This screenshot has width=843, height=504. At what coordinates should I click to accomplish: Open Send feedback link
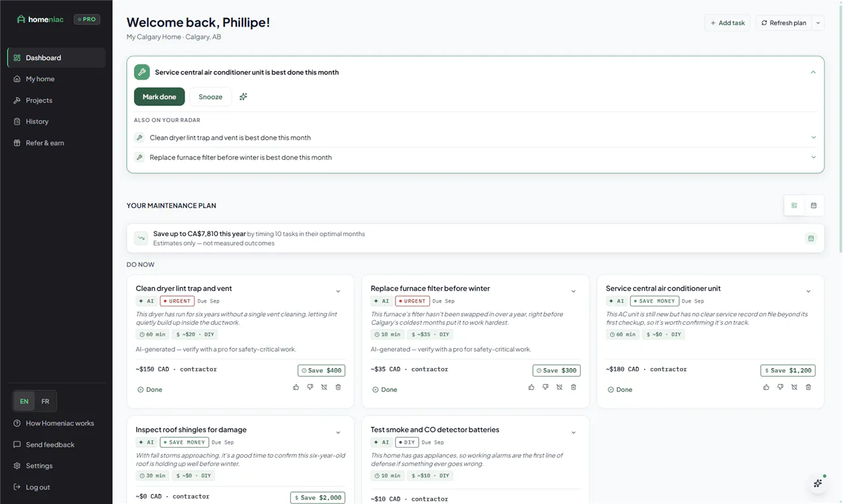point(56,444)
